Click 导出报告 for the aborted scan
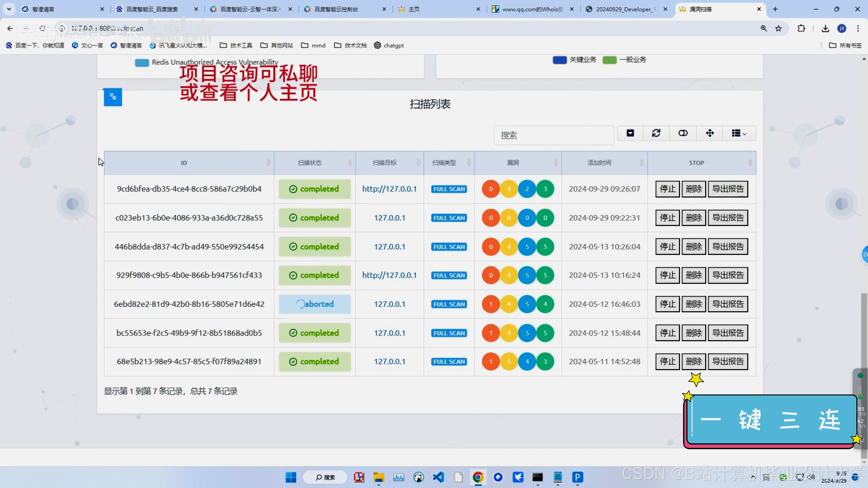Screen dimensions: 868x488 tap(728, 304)
